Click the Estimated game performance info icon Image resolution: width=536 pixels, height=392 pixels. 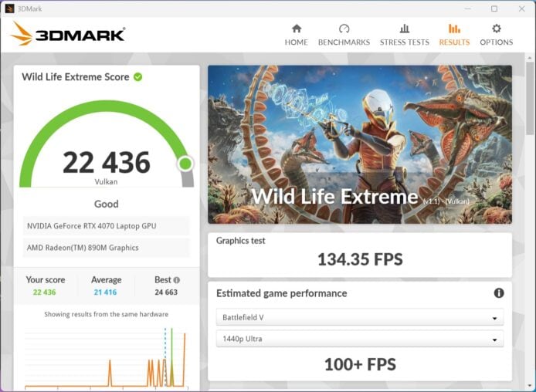click(x=499, y=293)
